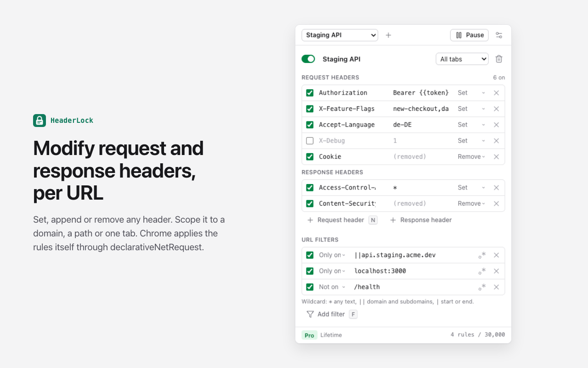
Task: Click the HeaderLock padlock logo
Action: pos(40,121)
